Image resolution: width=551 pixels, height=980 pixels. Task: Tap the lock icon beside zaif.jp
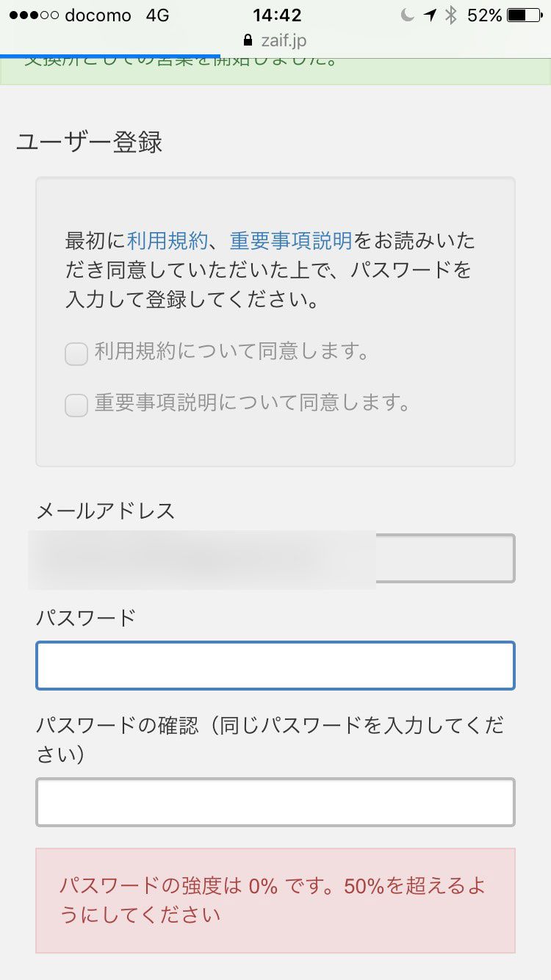tap(246, 40)
